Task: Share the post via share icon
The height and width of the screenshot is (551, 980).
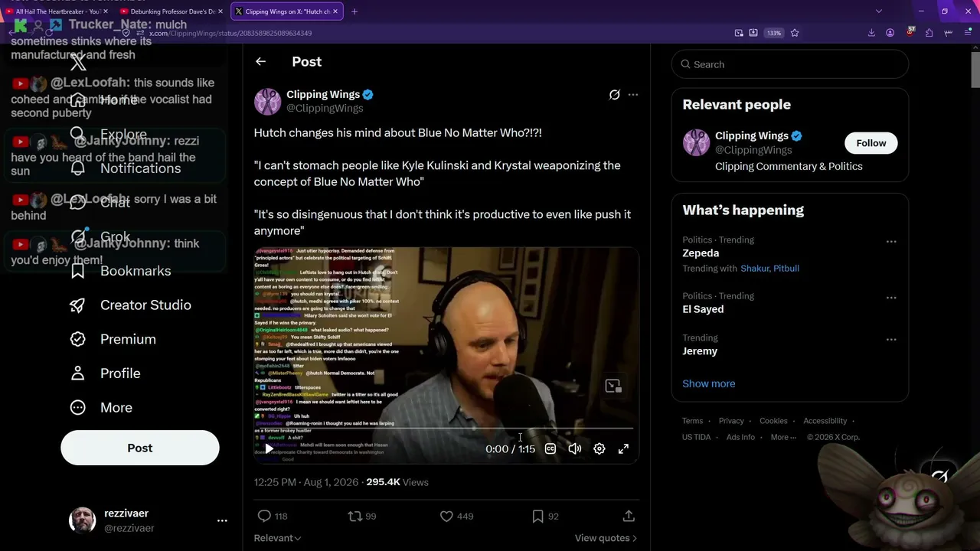Action: tap(629, 517)
